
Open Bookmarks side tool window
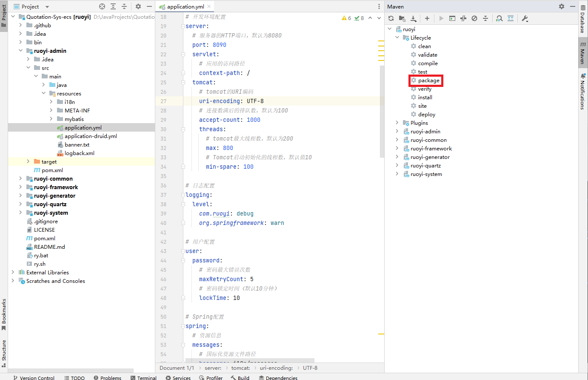(4, 314)
